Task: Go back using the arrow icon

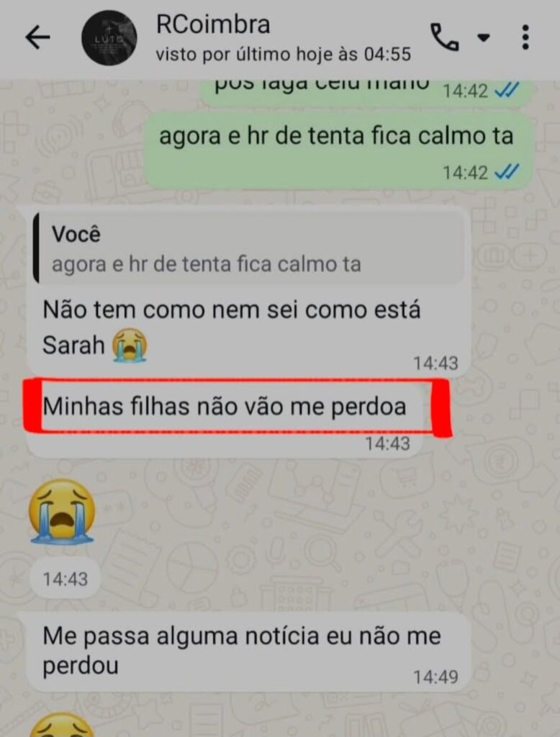Action: pos(37,37)
